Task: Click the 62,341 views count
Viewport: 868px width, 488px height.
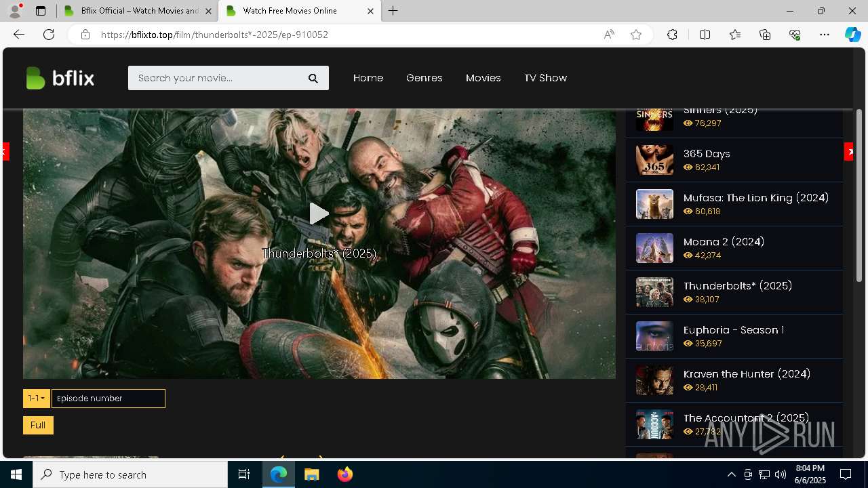Action: pyautogui.click(x=701, y=167)
